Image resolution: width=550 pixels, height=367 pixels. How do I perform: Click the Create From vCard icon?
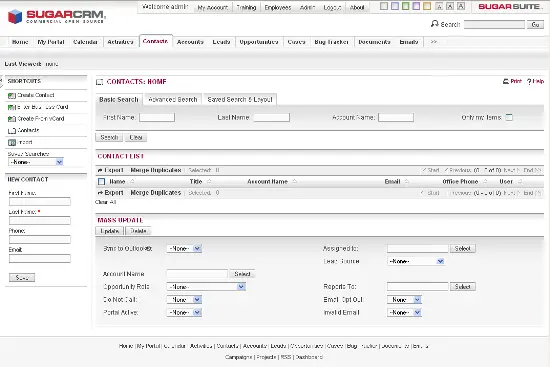tap(12, 119)
